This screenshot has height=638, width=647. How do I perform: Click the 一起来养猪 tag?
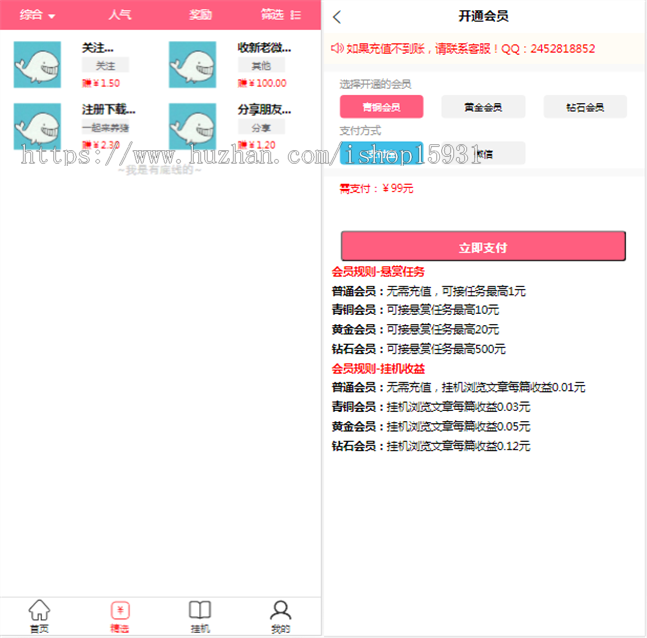click(105, 127)
